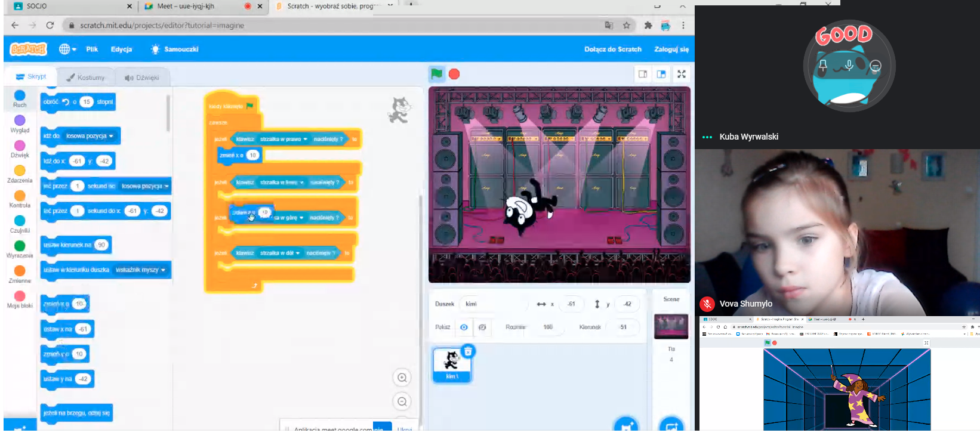Select the Moje bloki category
The width and height of the screenshot is (980, 439).
20,299
